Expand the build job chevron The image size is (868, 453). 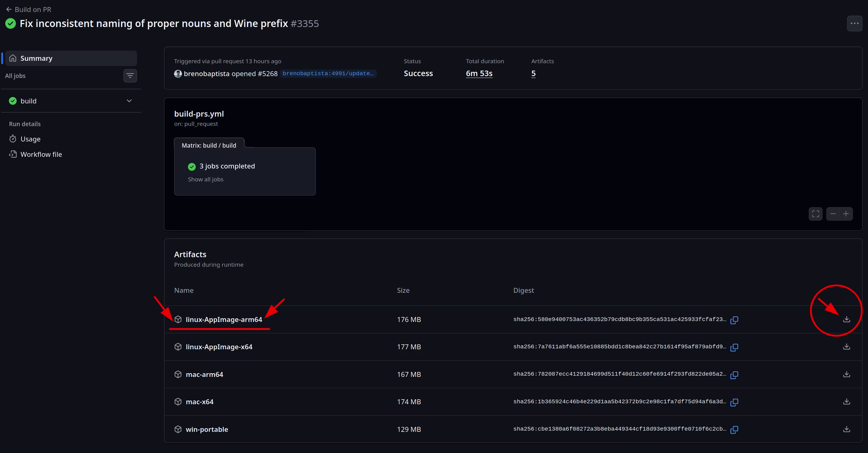(x=129, y=101)
